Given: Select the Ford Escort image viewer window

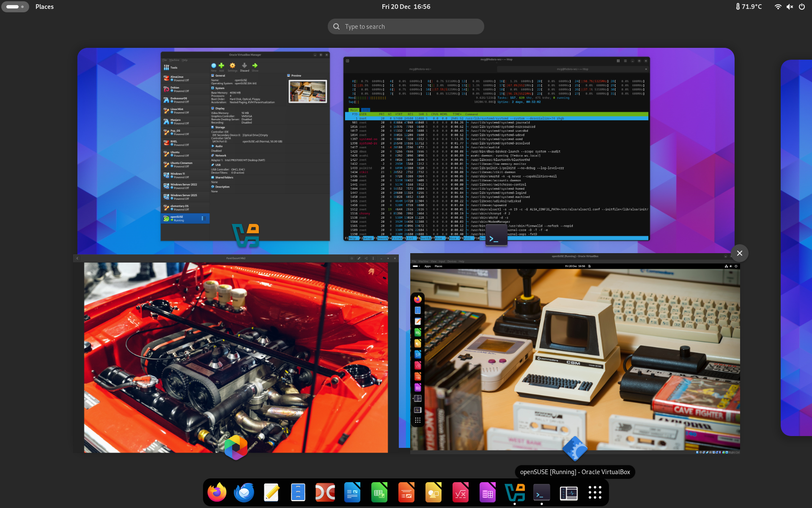Looking at the screenshot, I should click(x=236, y=356).
